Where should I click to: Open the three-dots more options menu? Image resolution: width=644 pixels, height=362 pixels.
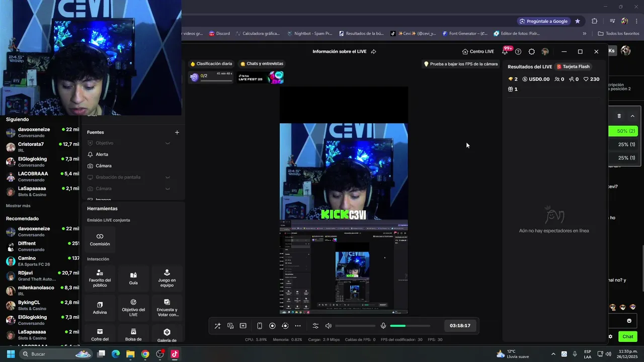click(298, 326)
